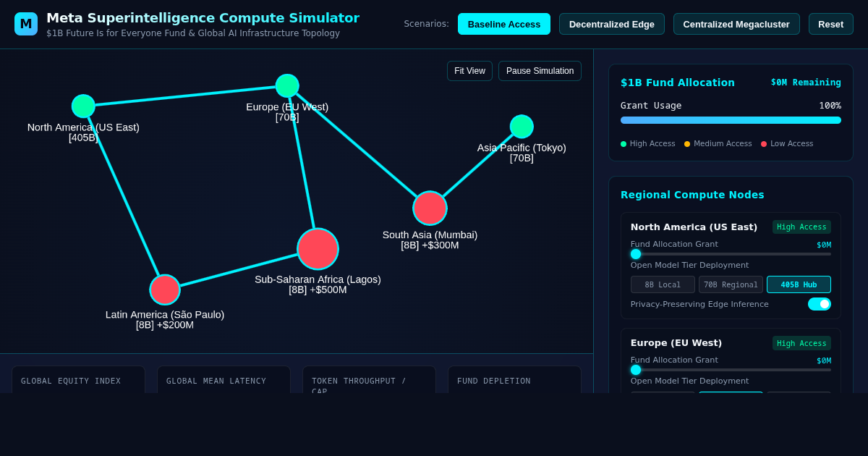Click the High Access legend entry
The width and height of the screenshot is (868, 456).
tap(648, 144)
